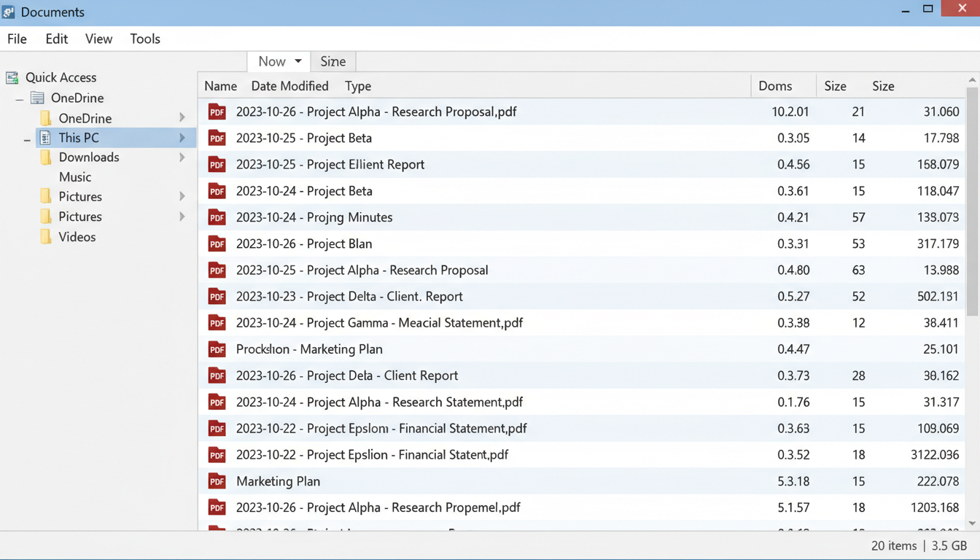Click the OneDrine folder icon in the sidebar
The height and width of the screenshot is (560, 980).
45,117
